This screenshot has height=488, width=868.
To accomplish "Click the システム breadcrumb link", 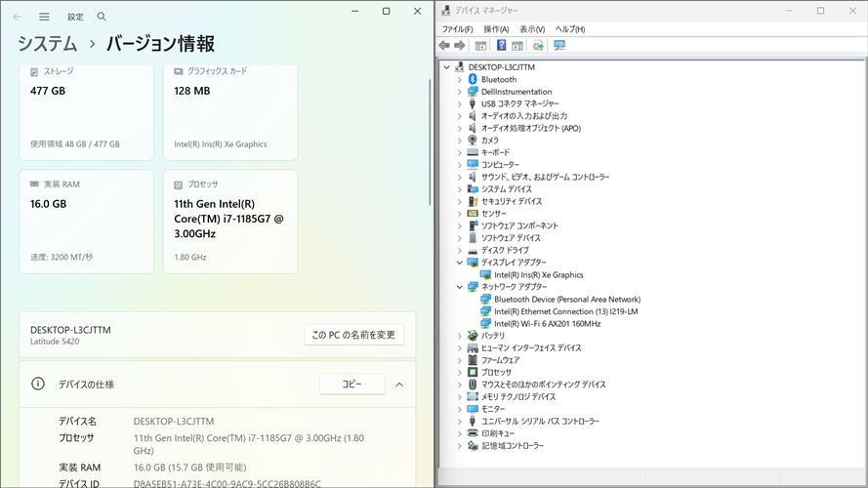I will (47, 44).
